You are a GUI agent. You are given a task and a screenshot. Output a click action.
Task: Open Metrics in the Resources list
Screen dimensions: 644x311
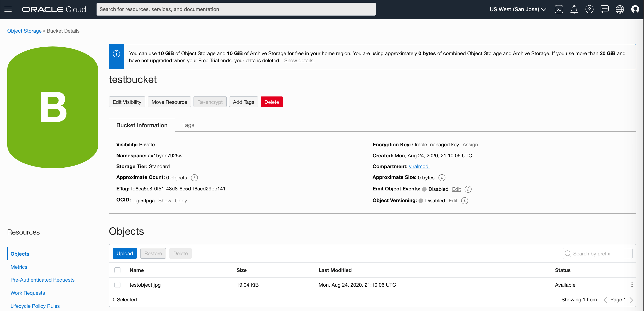point(19,267)
